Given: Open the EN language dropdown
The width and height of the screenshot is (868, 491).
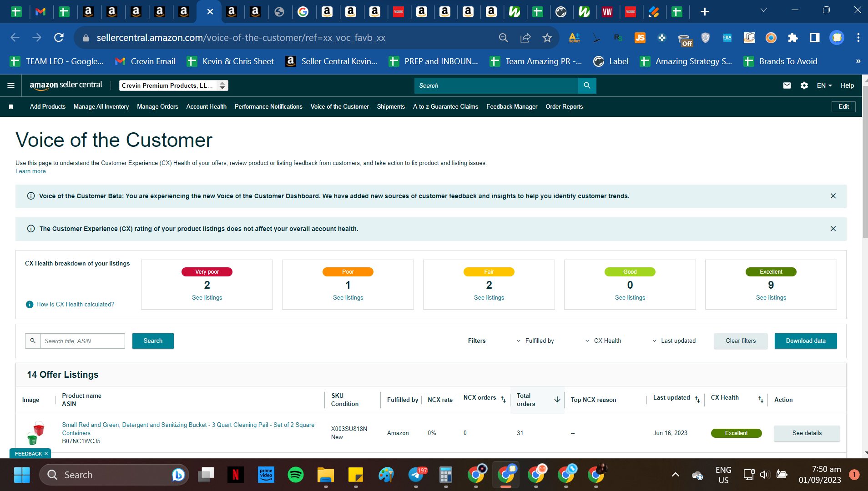Looking at the screenshot, I should (824, 85).
